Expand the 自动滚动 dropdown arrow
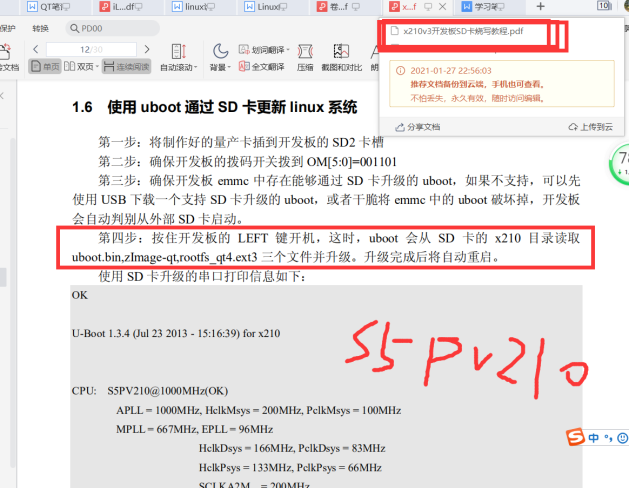 (196, 67)
